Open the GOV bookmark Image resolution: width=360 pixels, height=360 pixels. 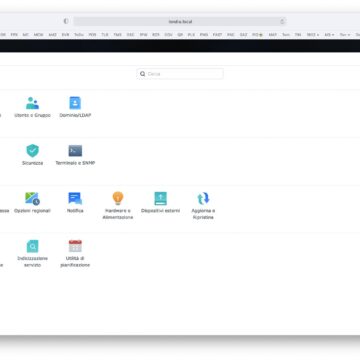168,35
